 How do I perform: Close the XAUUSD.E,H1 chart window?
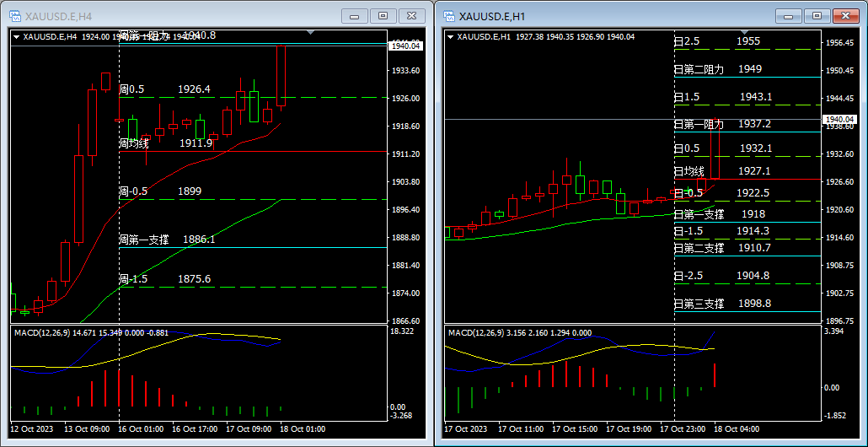(x=845, y=16)
